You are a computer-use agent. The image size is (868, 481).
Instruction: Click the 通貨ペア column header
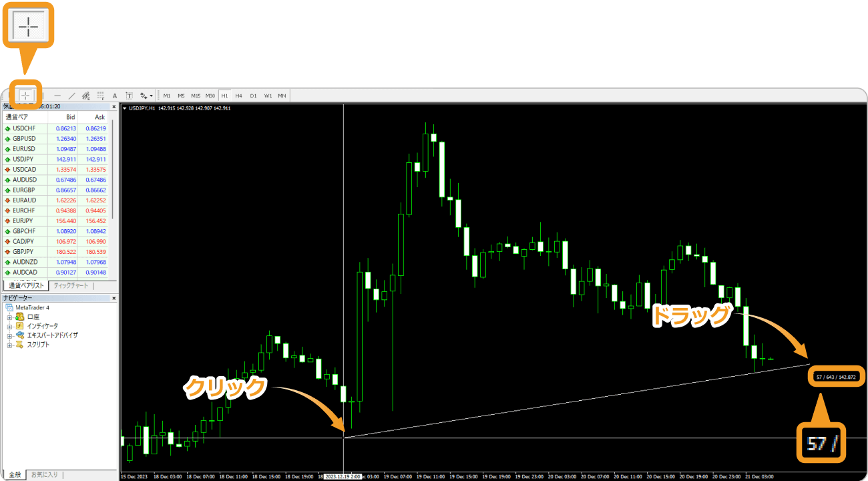click(25, 117)
